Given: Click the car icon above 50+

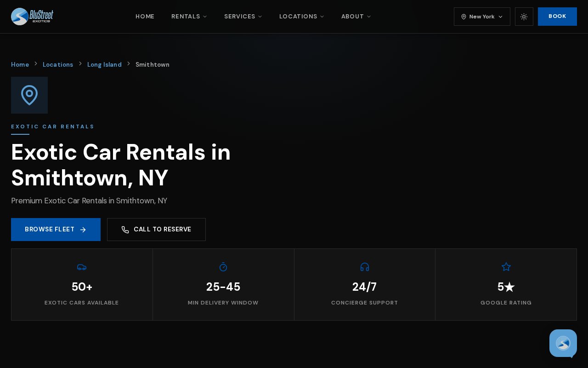Looking at the screenshot, I should pos(82,267).
